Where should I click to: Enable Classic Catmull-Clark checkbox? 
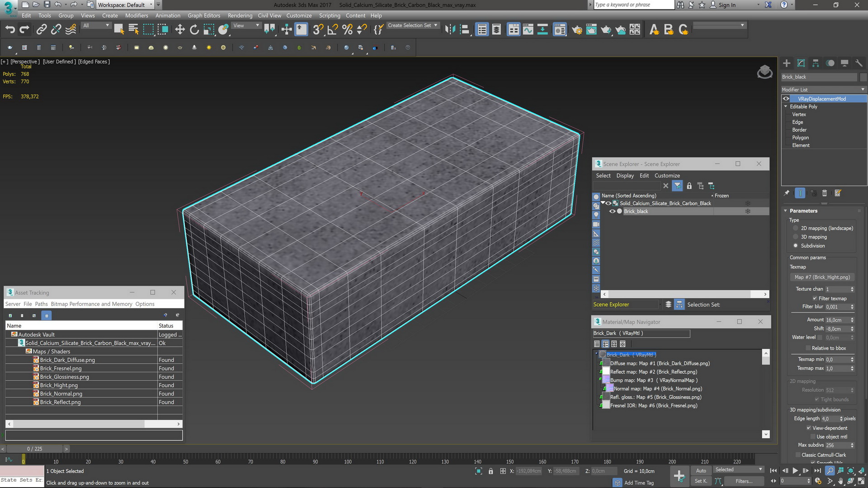coord(798,455)
